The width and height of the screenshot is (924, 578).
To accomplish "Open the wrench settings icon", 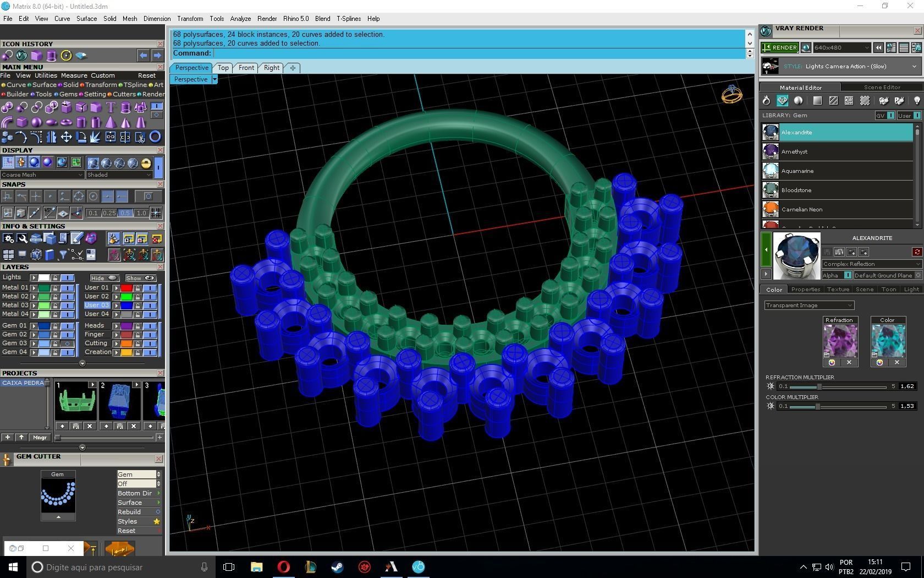I will coord(22,238).
